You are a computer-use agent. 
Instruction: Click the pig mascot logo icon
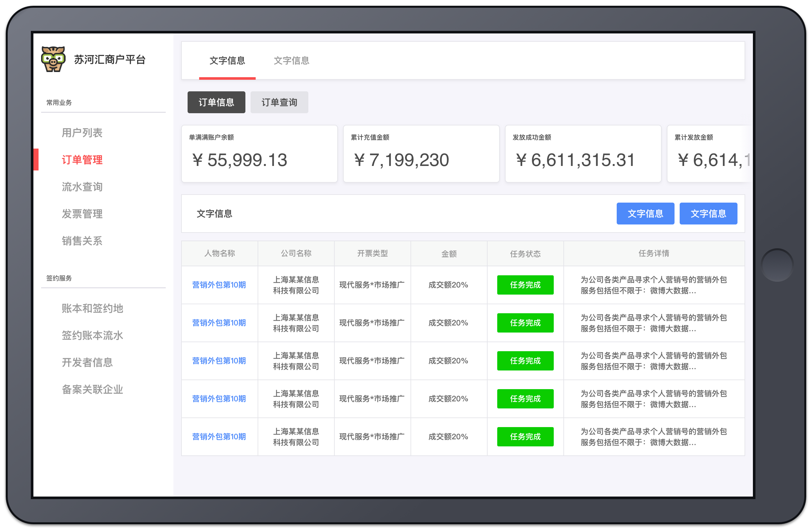point(53,59)
